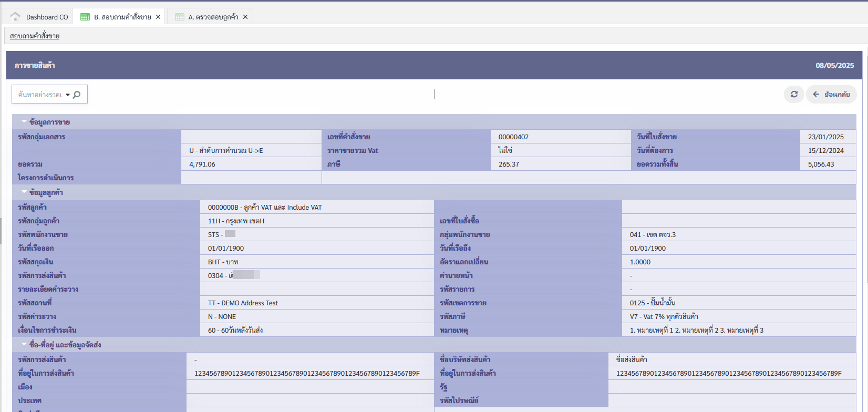Click the 041 - เขต ตจว.3 sales group value
The image size is (868, 412).
coord(653,234)
